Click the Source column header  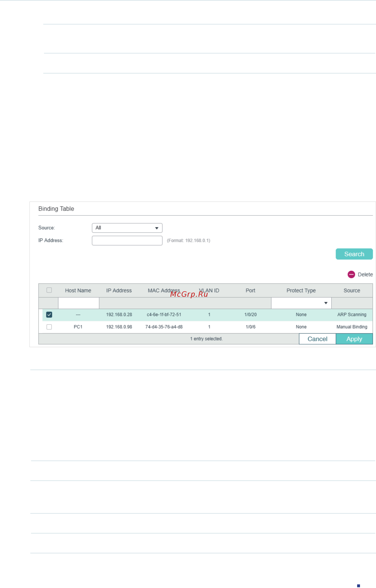[352, 290]
